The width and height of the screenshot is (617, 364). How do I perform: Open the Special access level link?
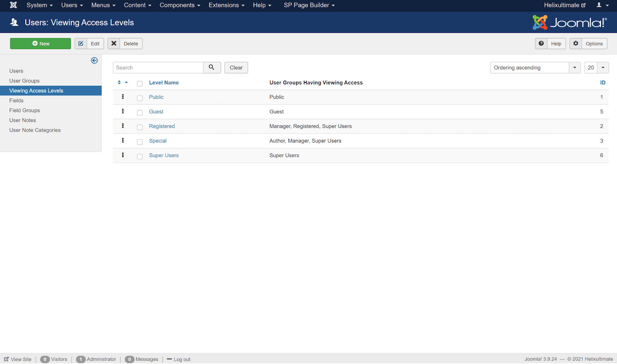pyautogui.click(x=158, y=141)
